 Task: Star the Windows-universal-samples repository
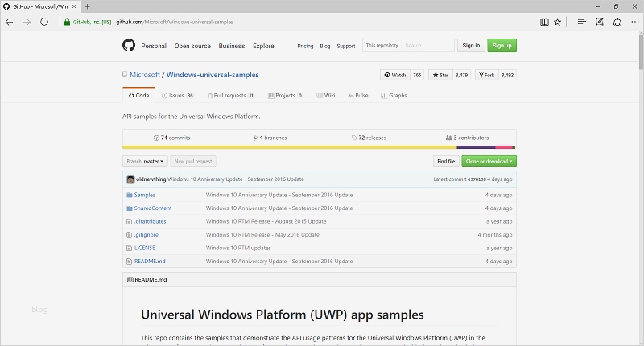click(x=440, y=75)
